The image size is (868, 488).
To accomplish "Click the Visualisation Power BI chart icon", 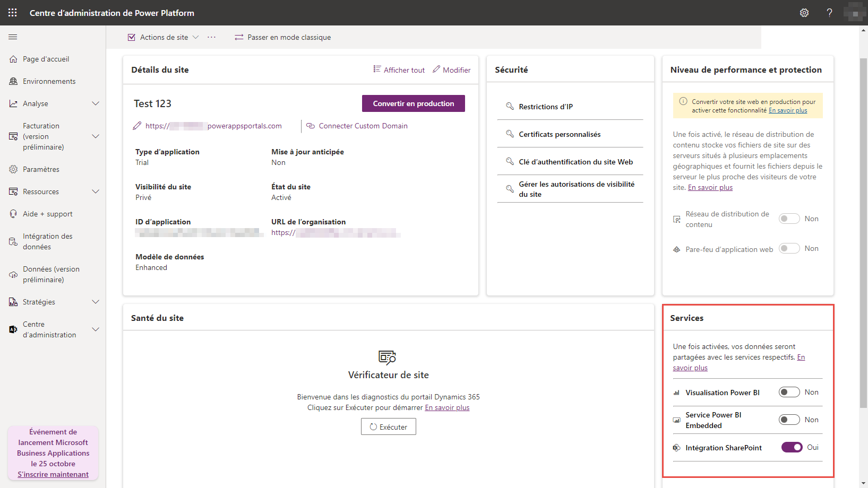I will coord(677,393).
